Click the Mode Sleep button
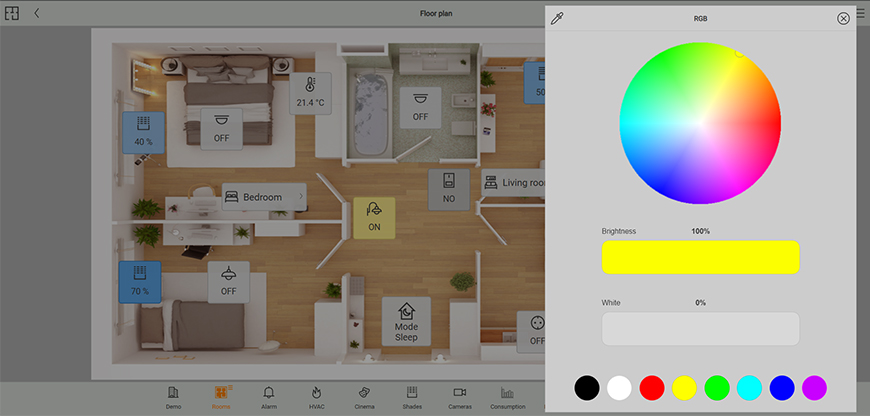The image size is (870, 416). pyautogui.click(x=406, y=322)
